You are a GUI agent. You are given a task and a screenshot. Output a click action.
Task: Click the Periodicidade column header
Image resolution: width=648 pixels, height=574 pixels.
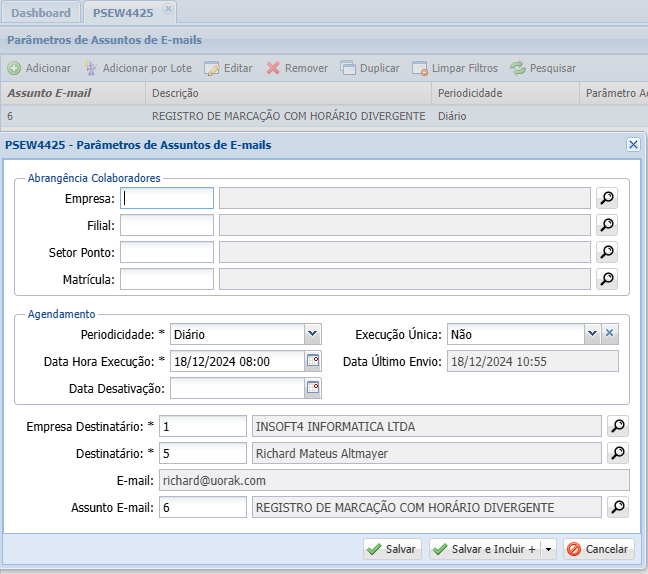(x=505, y=93)
